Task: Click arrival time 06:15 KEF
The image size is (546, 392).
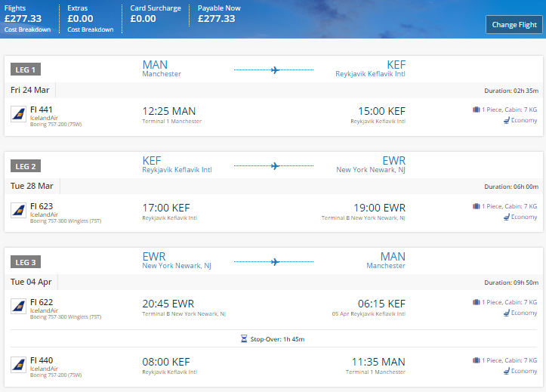Action: pyautogui.click(x=381, y=304)
